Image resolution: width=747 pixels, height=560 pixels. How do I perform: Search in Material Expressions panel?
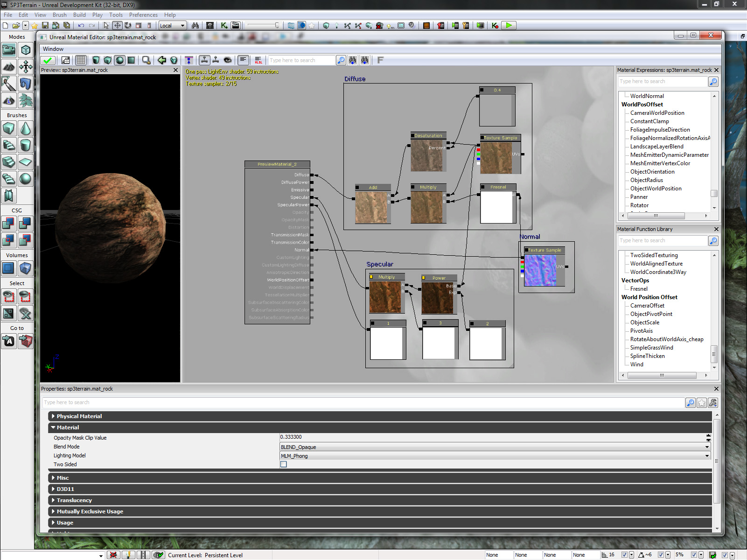click(x=663, y=82)
